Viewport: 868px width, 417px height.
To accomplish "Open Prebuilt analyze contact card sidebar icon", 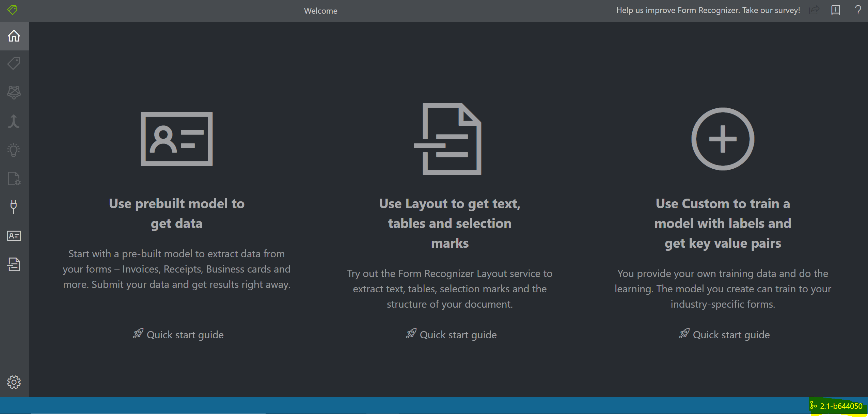I will tap(14, 236).
